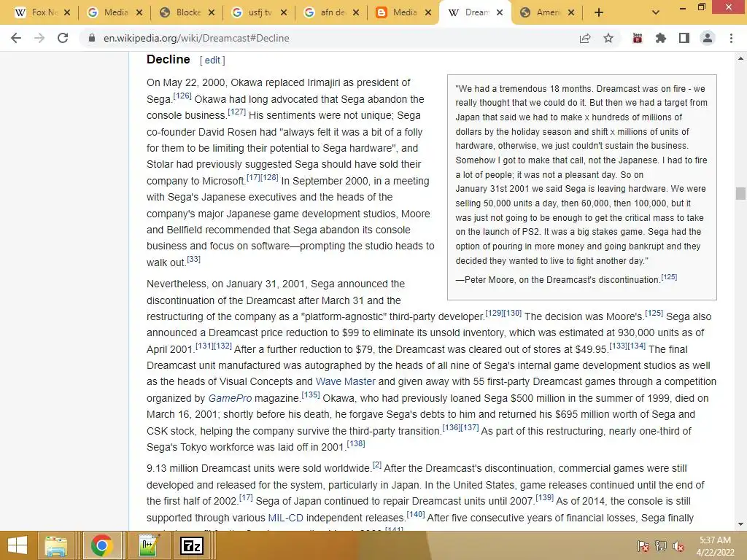The width and height of the screenshot is (747, 560).
Task: Click the network tray icon
Action: click(x=661, y=546)
